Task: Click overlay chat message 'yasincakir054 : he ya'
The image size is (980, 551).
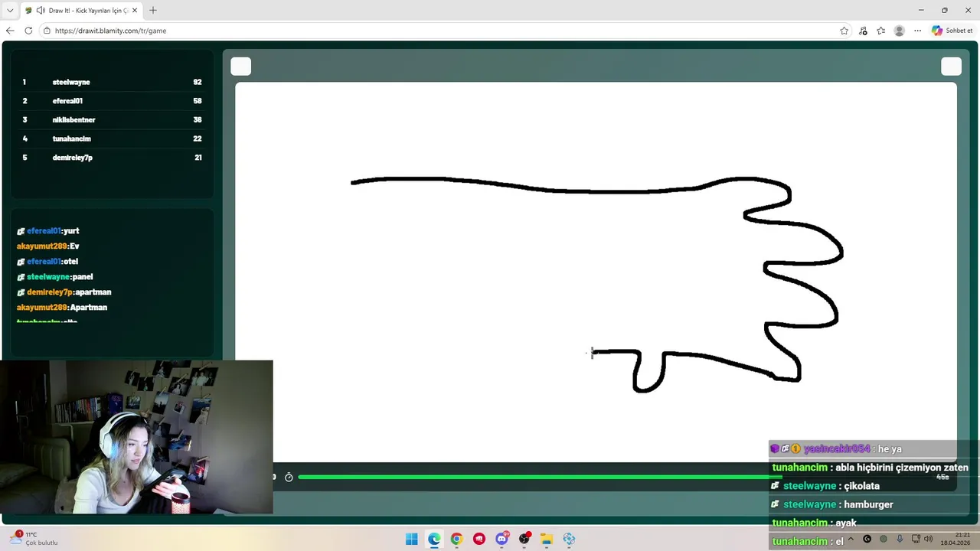Action: coord(836,449)
